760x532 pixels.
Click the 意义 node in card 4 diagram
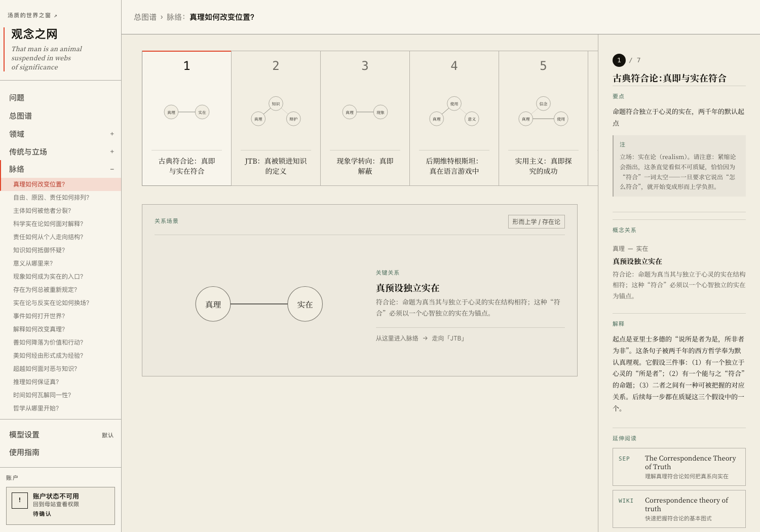(x=472, y=119)
